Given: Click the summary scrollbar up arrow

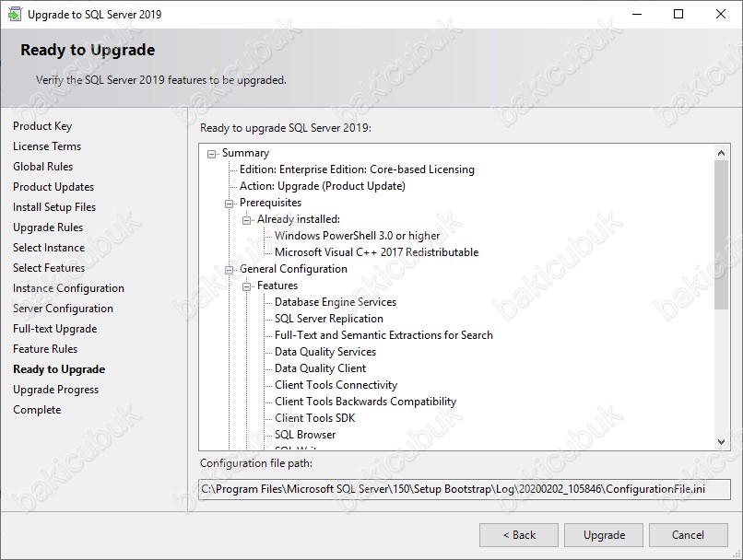Looking at the screenshot, I should point(721,153).
